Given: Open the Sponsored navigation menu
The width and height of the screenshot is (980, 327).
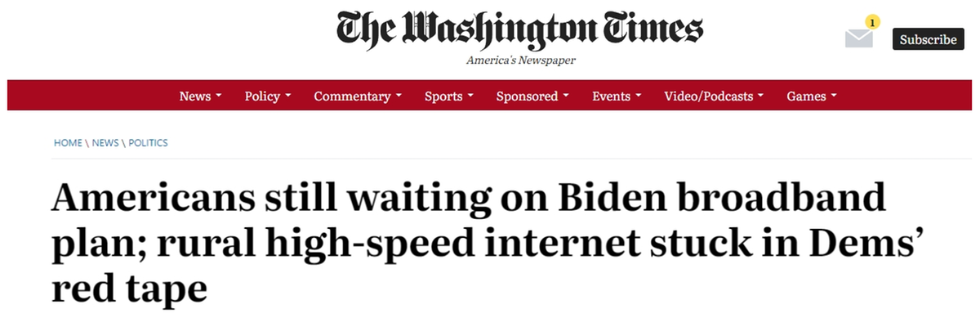Looking at the screenshot, I should pyautogui.click(x=532, y=96).
